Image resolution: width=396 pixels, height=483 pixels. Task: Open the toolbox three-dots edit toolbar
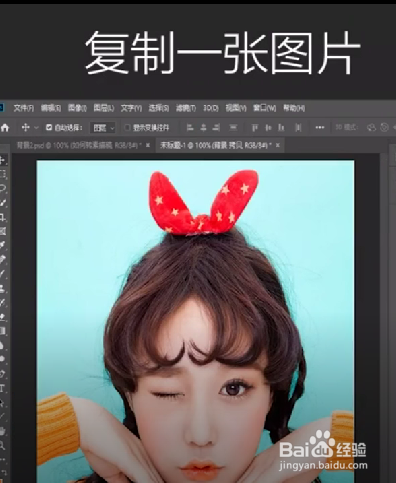coord(2,459)
